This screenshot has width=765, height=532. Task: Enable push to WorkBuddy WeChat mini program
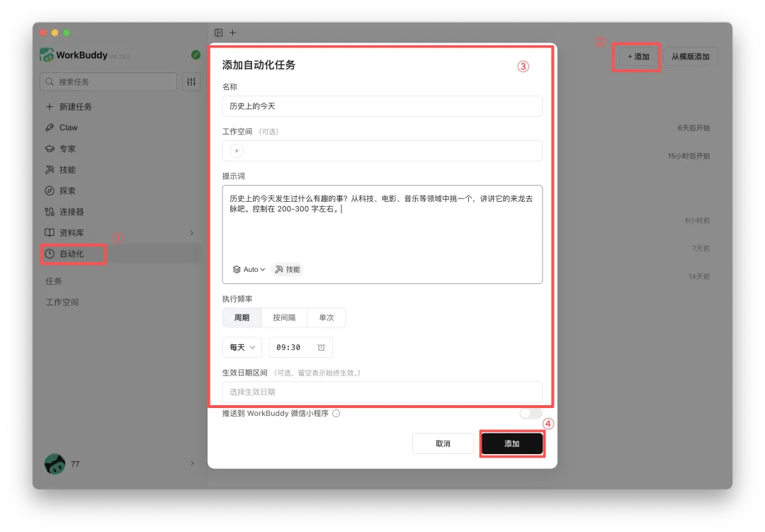click(x=531, y=414)
